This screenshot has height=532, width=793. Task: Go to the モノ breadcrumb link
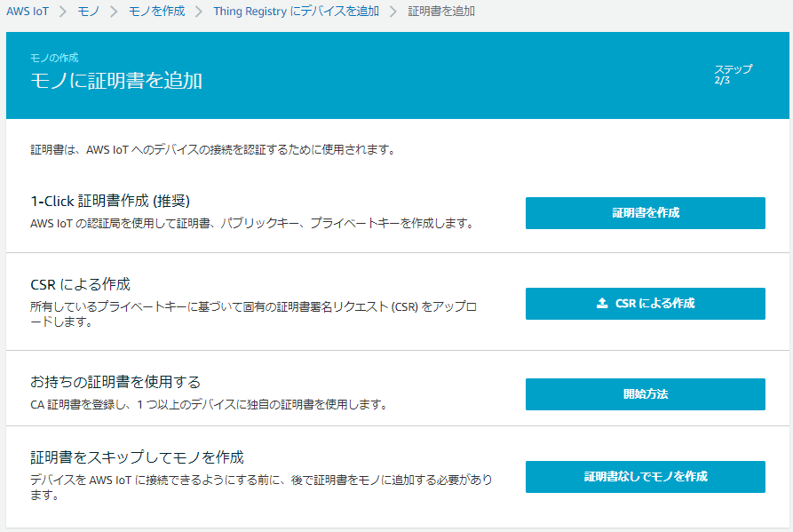point(89,12)
